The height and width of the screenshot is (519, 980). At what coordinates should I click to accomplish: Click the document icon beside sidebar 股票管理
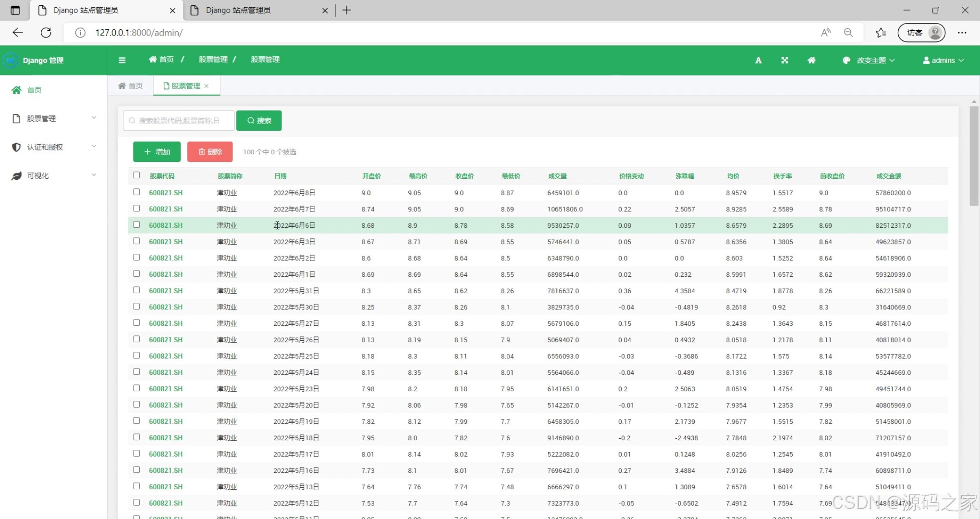point(16,118)
